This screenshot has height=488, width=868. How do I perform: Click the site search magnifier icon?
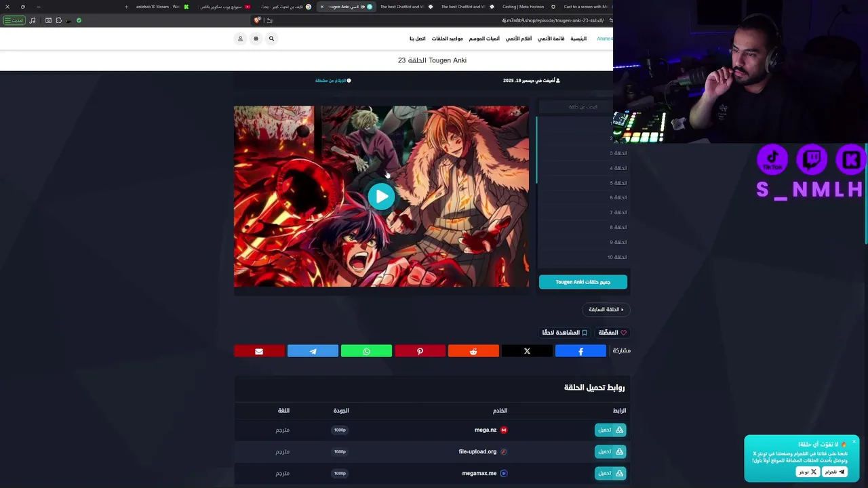(x=271, y=39)
